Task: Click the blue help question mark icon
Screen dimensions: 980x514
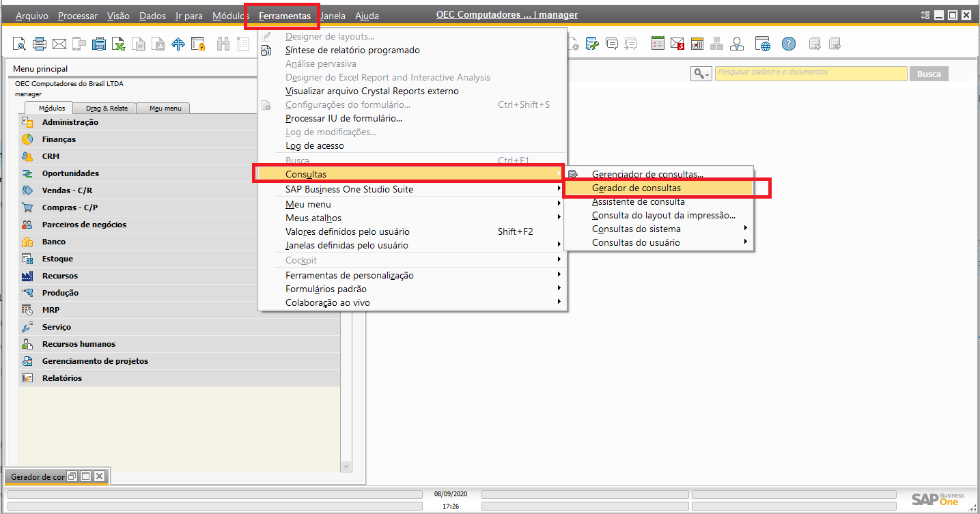Action: point(789,44)
